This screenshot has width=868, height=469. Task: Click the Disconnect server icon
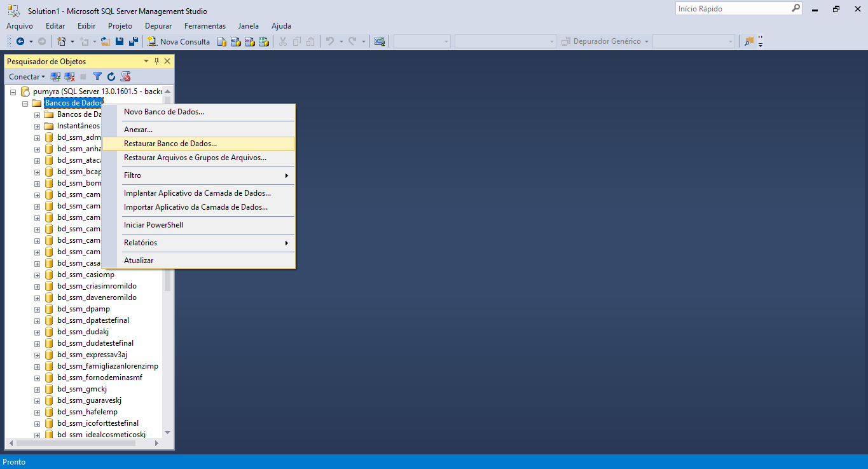(69, 77)
